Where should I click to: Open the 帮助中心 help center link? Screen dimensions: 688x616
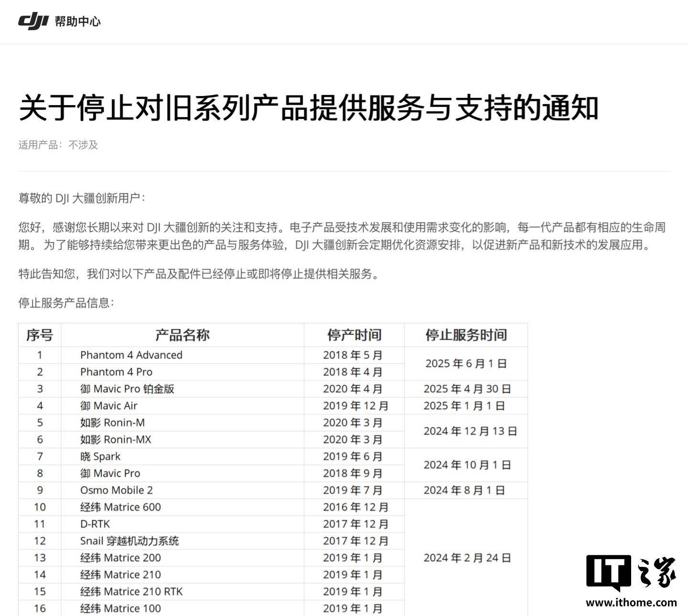point(78,21)
